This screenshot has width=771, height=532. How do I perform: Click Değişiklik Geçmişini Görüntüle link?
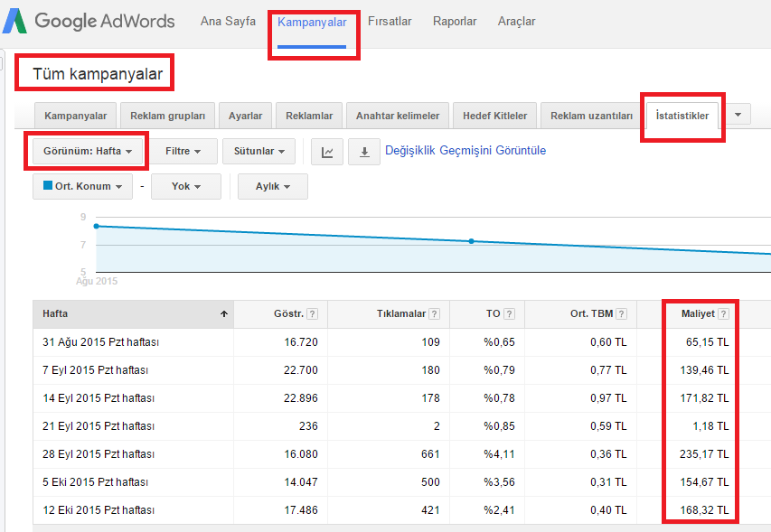[465, 151]
